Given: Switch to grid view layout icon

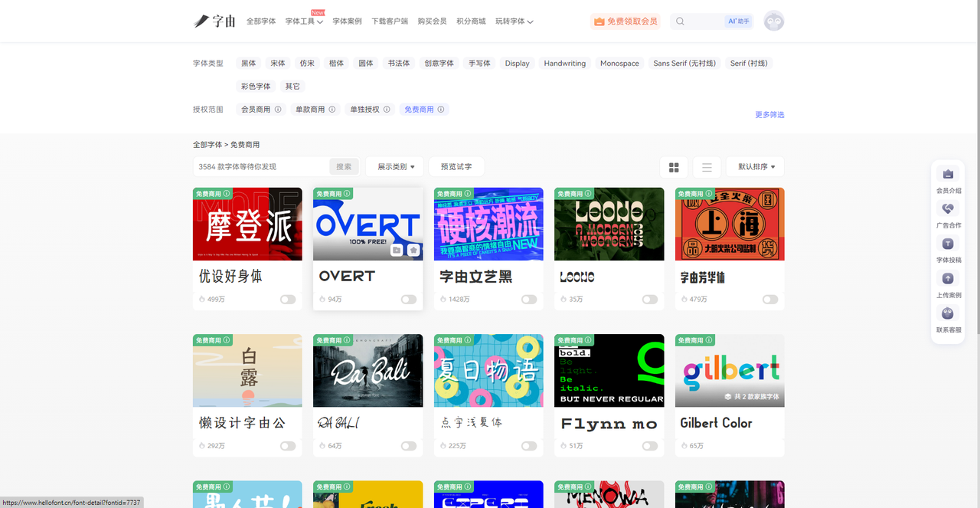Looking at the screenshot, I should click(x=674, y=167).
